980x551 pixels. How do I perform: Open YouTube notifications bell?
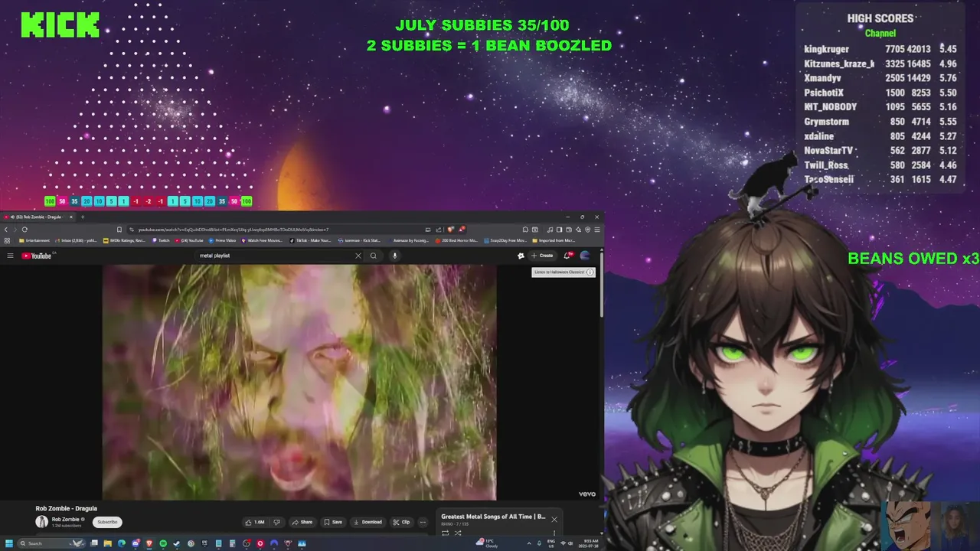[x=567, y=256]
